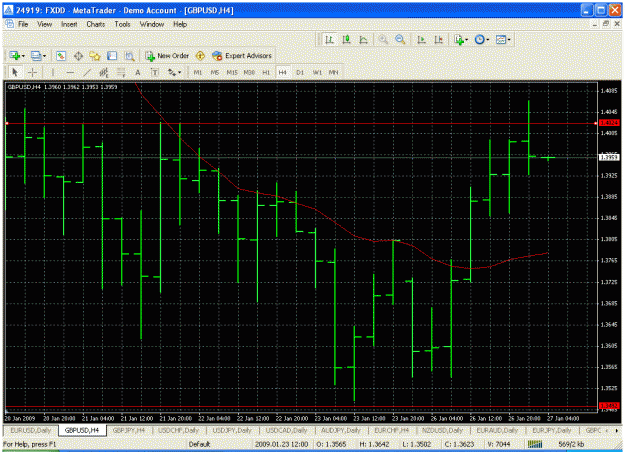625x452 pixels.
Task: Switch timeframe to M15
Action: coord(232,73)
